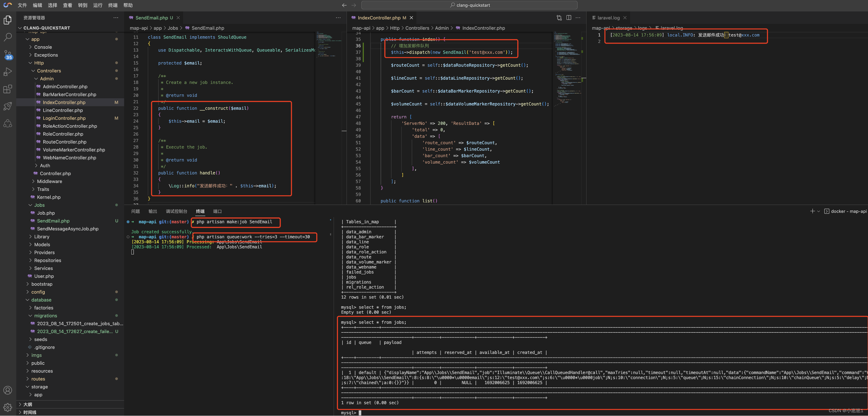
Task: Click the Controllers breadcrumb in IndexController editor
Action: click(417, 28)
